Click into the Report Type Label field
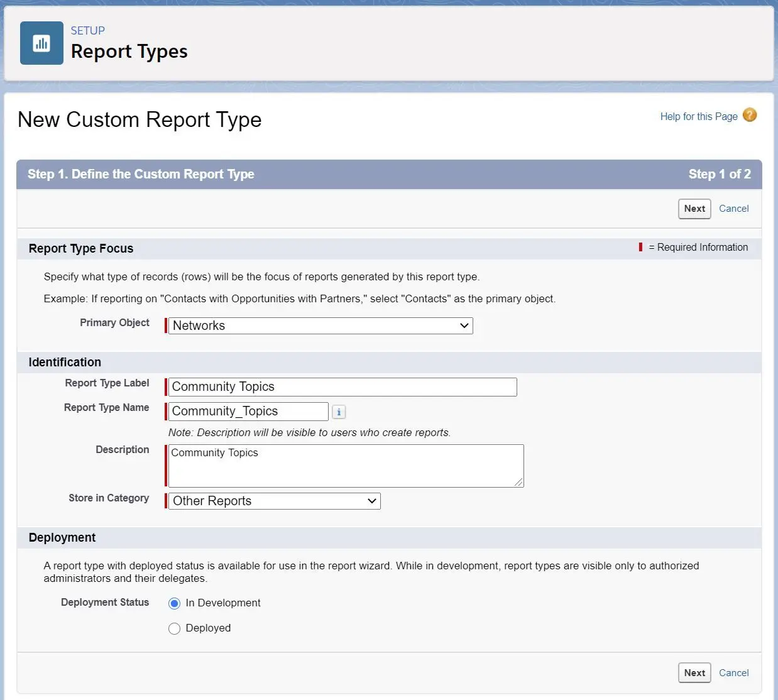 click(342, 387)
